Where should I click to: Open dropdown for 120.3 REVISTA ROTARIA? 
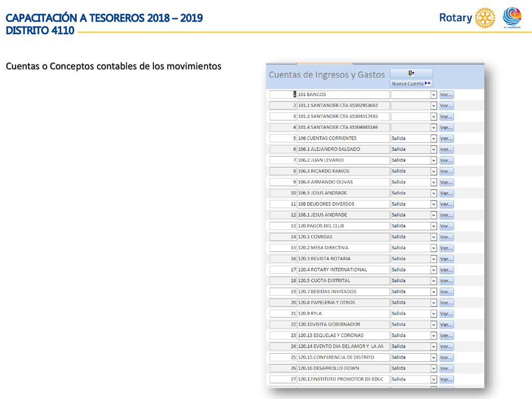click(x=434, y=259)
